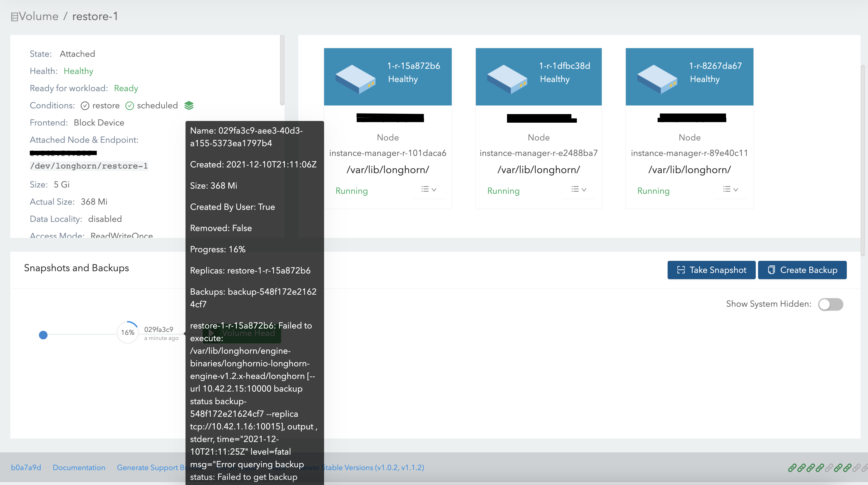This screenshot has width=868, height=485.
Task: Open the actions menu on replica 1-r-15a872b6
Action: [x=428, y=189]
